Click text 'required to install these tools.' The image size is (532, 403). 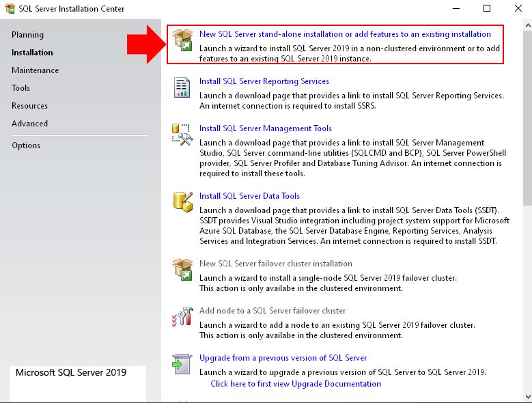[252, 173]
